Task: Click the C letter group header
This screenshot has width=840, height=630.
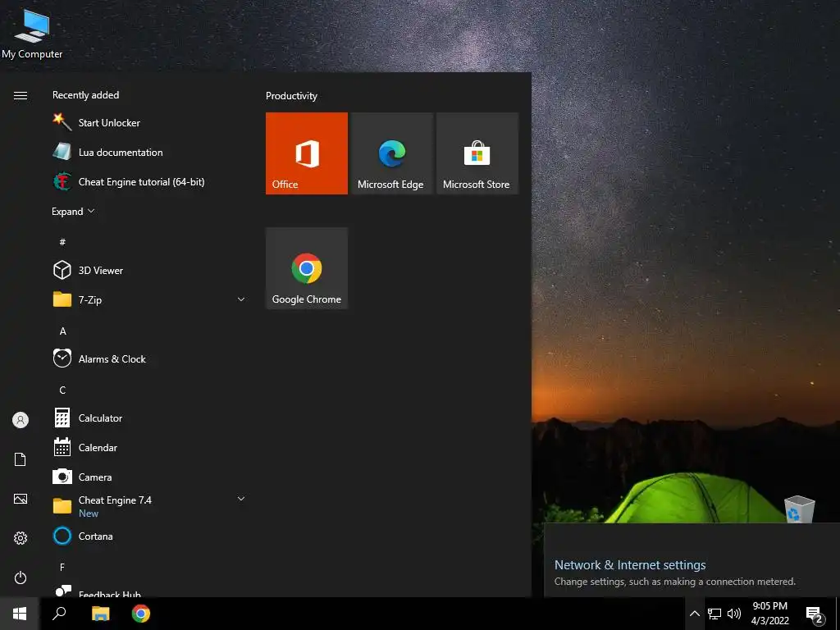Action: (x=62, y=390)
